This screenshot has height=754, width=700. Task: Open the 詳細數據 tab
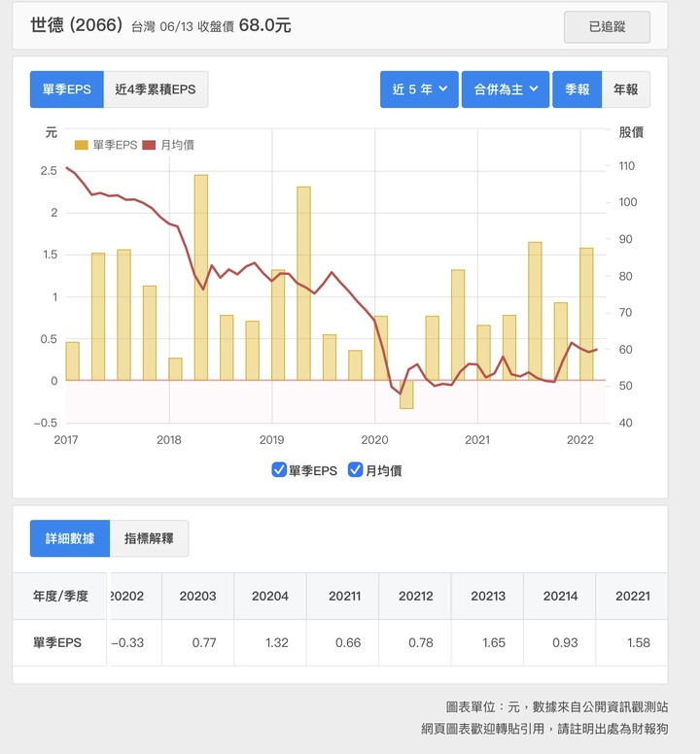pos(70,538)
